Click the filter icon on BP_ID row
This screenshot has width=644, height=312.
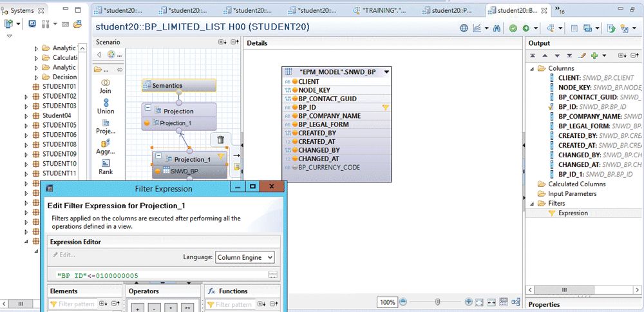click(x=386, y=108)
